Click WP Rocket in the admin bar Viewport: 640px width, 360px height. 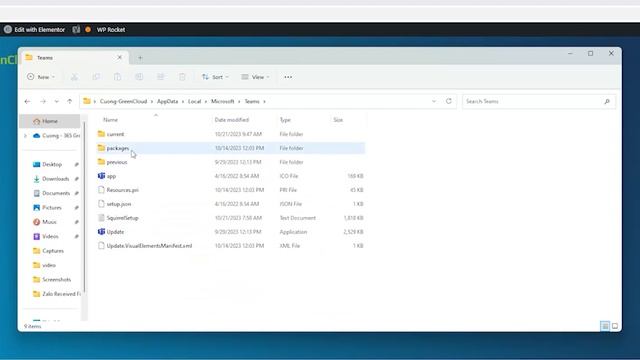111,29
